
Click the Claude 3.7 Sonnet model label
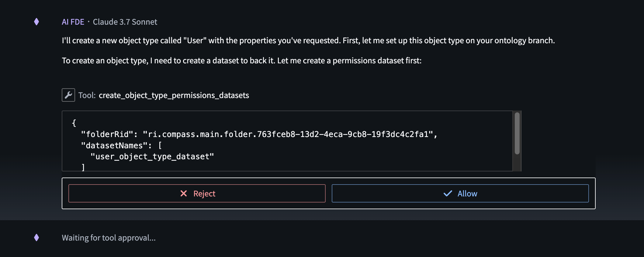[x=125, y=22]
